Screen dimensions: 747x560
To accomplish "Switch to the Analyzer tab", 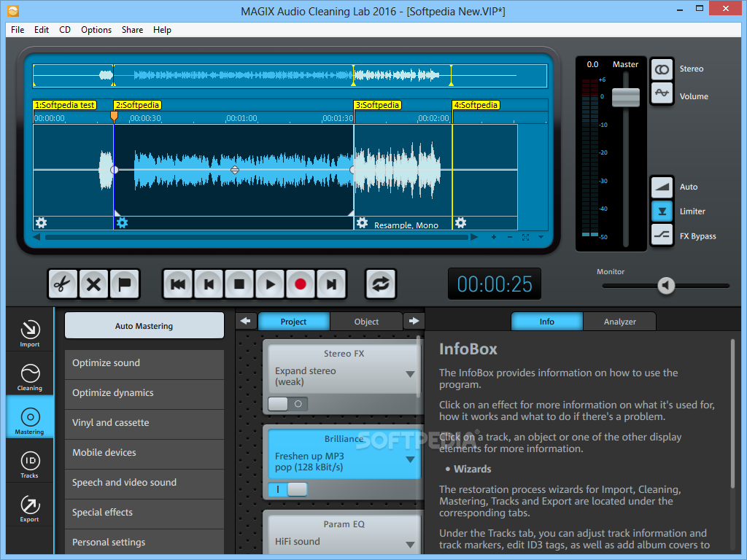I will click(620, 322).
